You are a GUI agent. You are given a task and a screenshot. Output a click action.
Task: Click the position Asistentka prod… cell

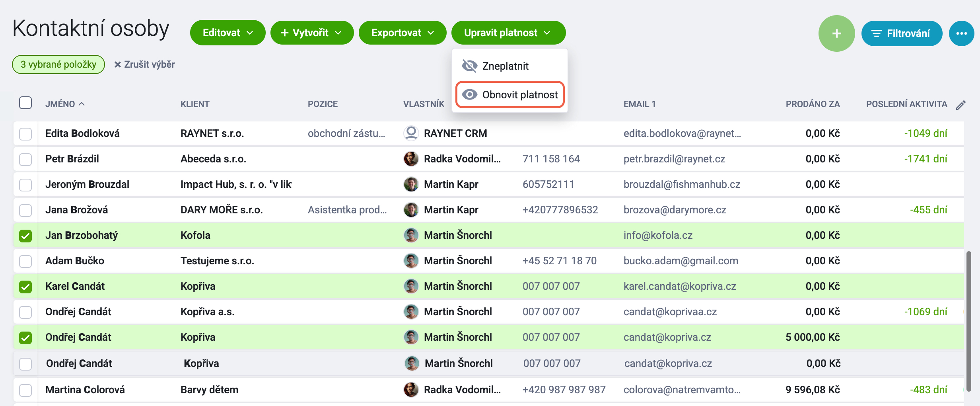(347, 210)
